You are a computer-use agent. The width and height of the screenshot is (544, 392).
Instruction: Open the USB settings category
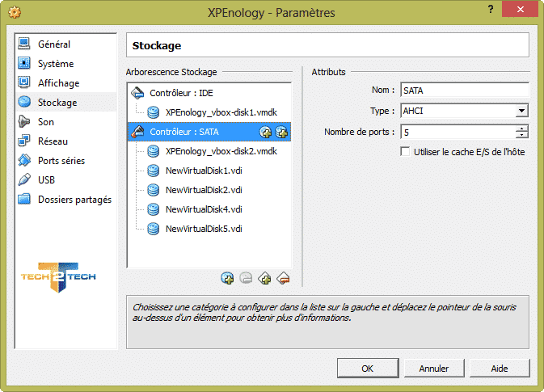coord(66,180)
